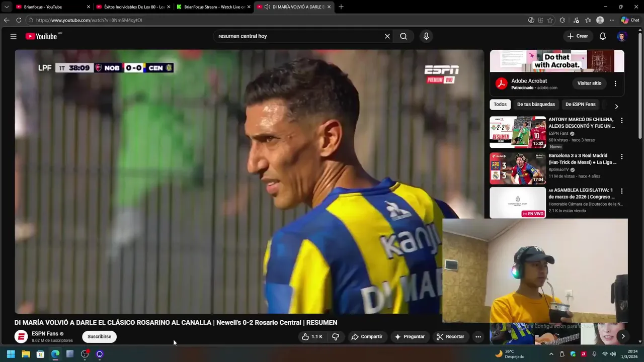Subscribe with the Suscribirse button
This screenshot has height=362, width=644.
click(x=99, y=337)
